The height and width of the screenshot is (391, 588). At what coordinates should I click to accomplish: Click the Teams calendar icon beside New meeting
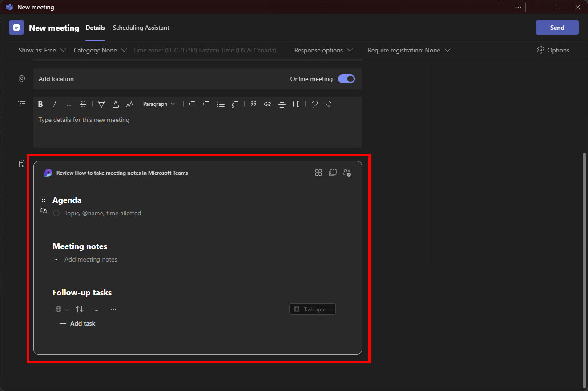[16, 28]
